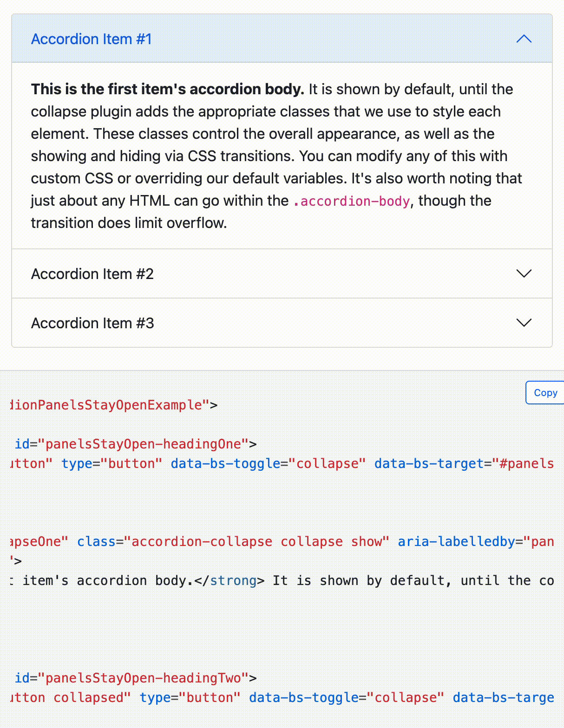This screenshot has height=728, width=564.
Task: Click the dionPanelsStayOpenExample text in the code
Action: pos(106,405)
